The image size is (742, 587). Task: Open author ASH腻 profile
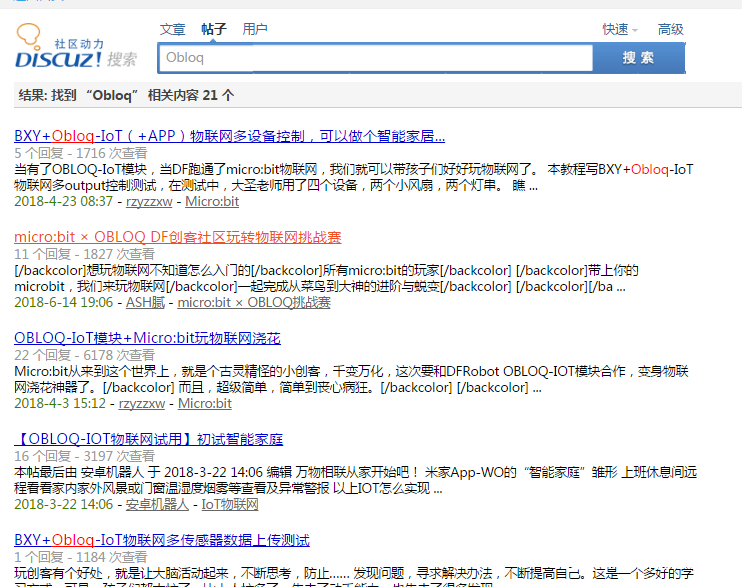[145, 302]
